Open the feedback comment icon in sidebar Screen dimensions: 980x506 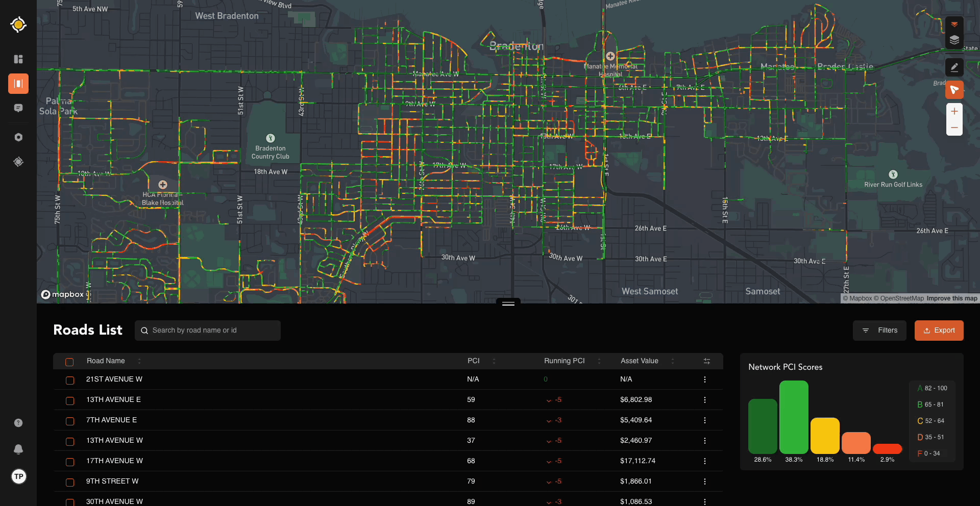(x=18, y=108)
